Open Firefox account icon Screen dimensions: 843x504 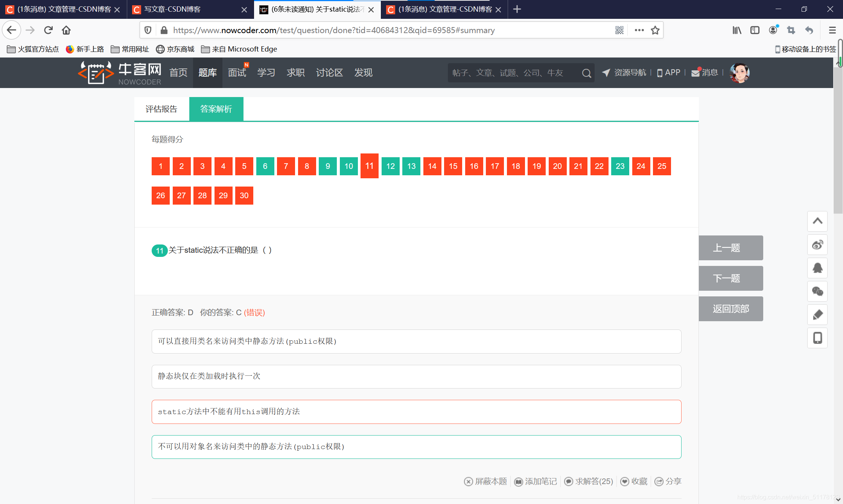click(x=773, y=30)
